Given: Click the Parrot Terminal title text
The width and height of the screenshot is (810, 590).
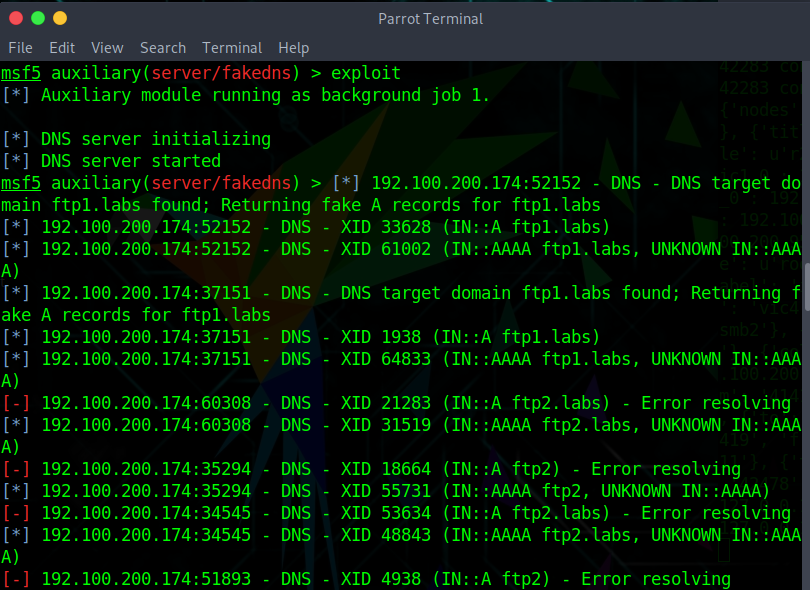Looking at the screenshot, I should [x=430, y=19].
